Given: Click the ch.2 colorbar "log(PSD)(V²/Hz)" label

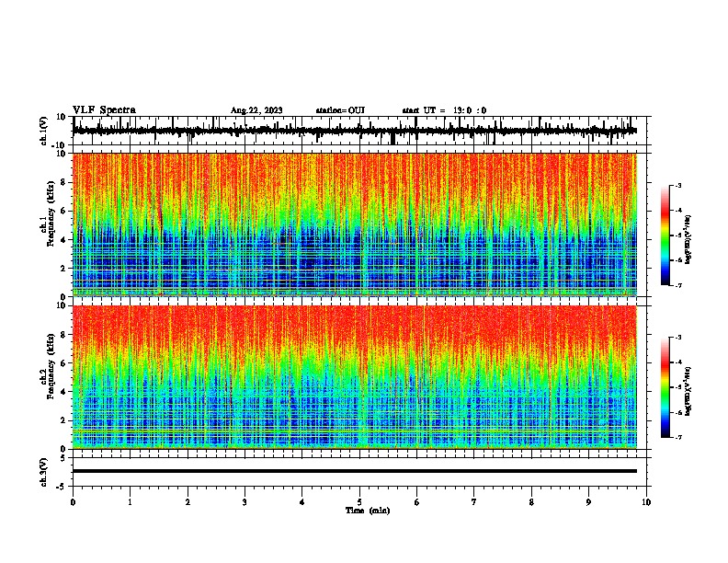Looking at the screenshot, I should [x=688, y=391].
